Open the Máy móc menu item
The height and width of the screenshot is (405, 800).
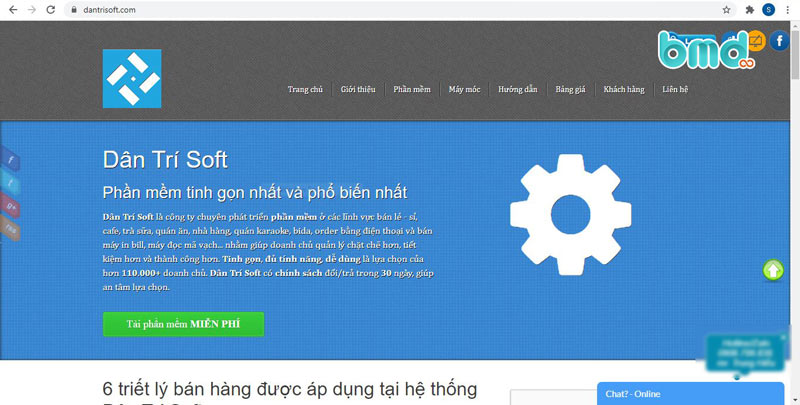pyautogui.click(x=464, y=89)
